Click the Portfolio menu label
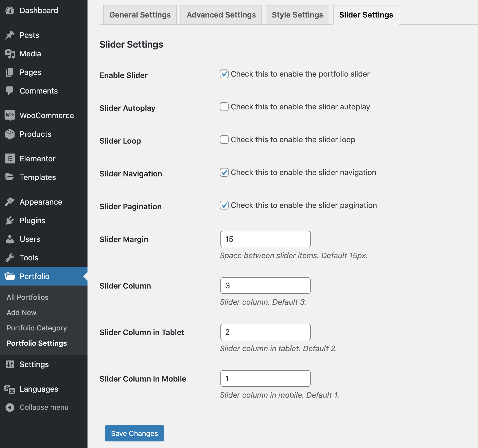The width and height of the screenshot is (478, 448). tap(34, 276)
